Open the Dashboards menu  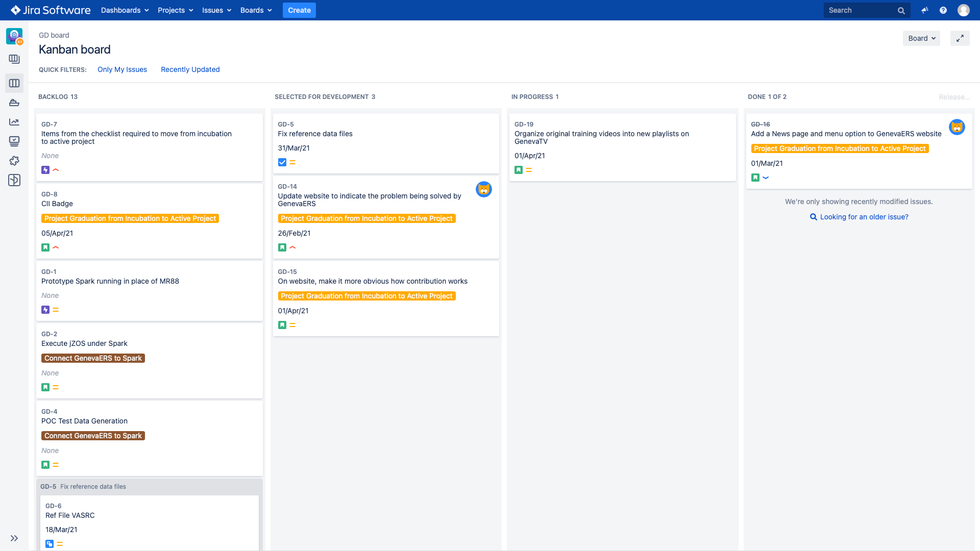click(124, 10)
